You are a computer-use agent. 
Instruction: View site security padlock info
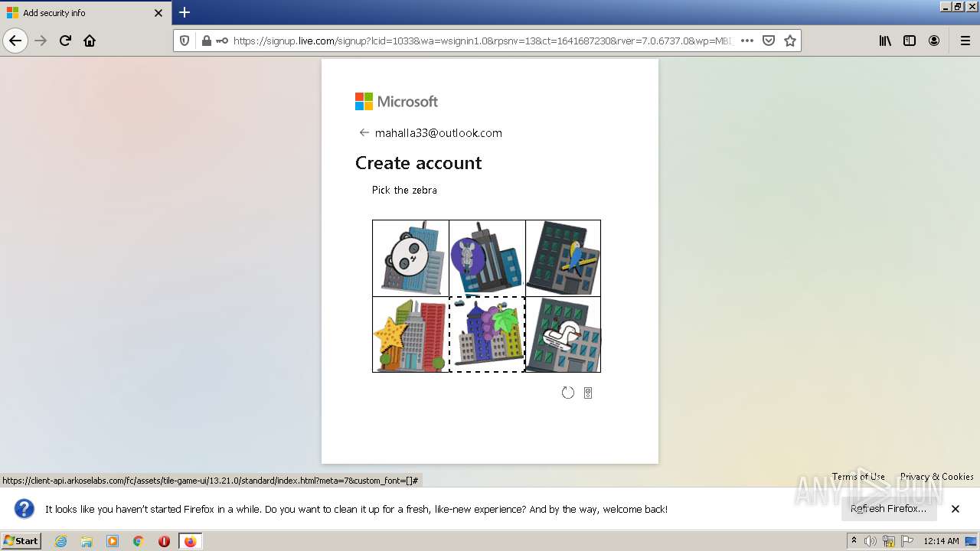(206, 41)
